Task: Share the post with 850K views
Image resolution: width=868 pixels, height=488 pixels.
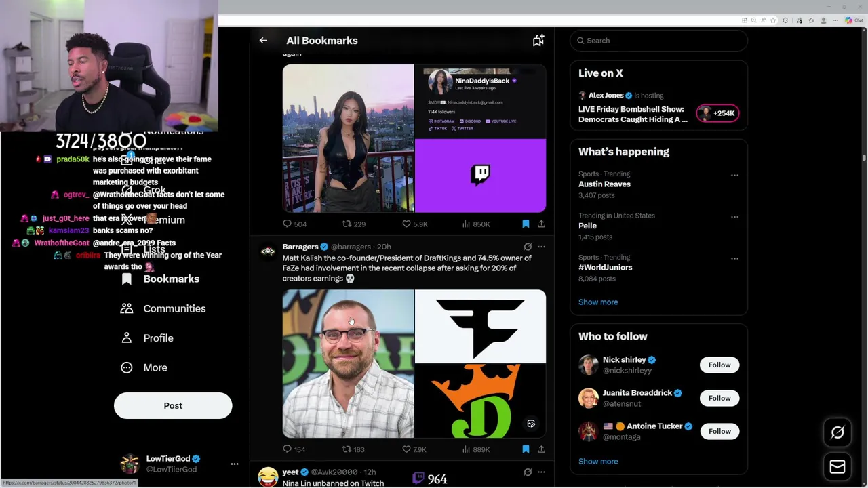Action: [541, 224]
